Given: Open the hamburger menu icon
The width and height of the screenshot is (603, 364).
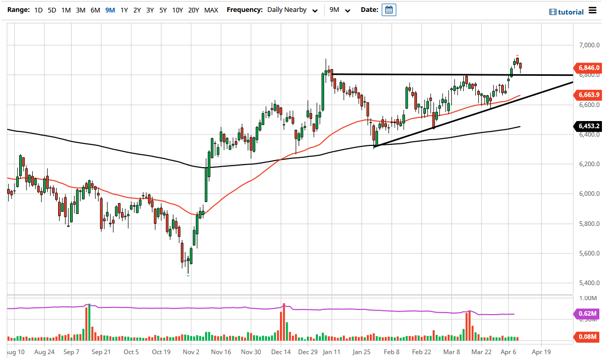Looking at the screenshot, I should coord(593,10).
